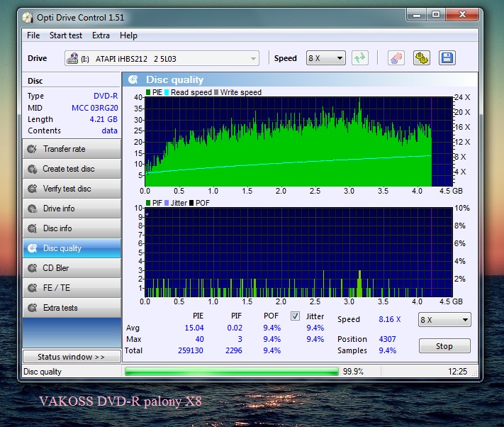The image size is (504, 427).
Task: Click the status bar resize grip
Action: tap(475, 373)
